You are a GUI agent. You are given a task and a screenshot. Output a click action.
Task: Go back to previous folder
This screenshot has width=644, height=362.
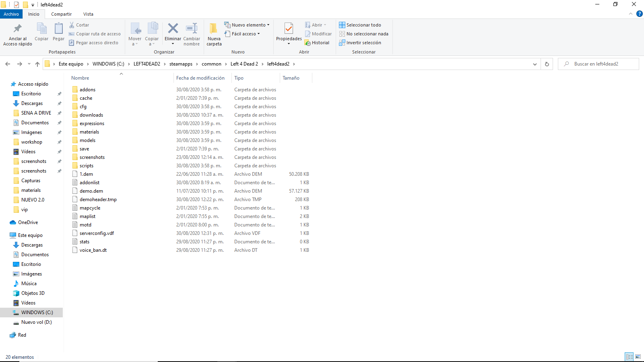(8, 64)
